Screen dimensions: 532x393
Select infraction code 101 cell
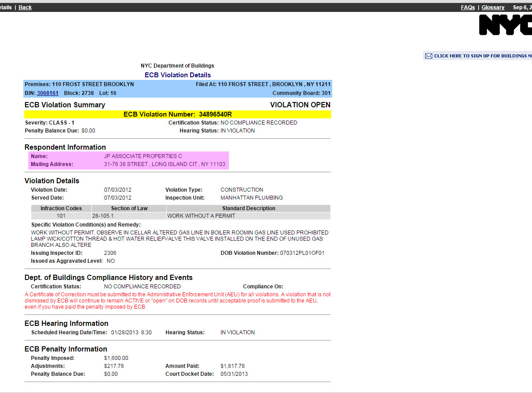[61, 216]
